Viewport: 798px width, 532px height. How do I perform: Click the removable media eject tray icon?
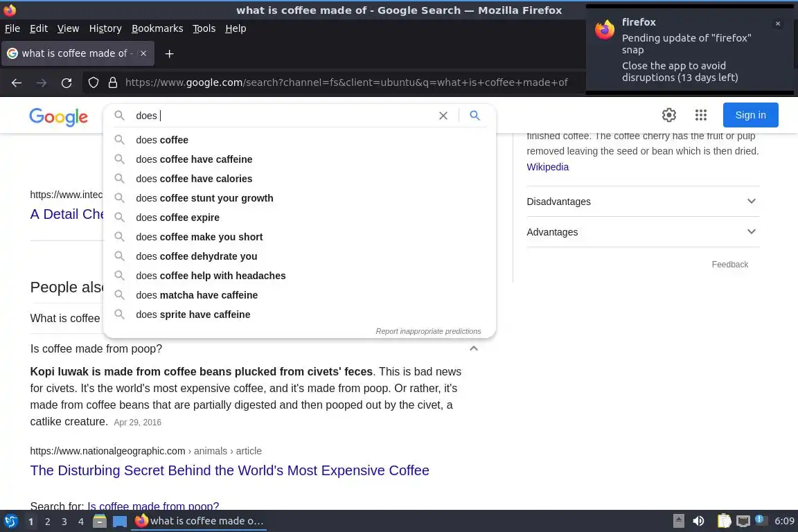tap(678, 521)
